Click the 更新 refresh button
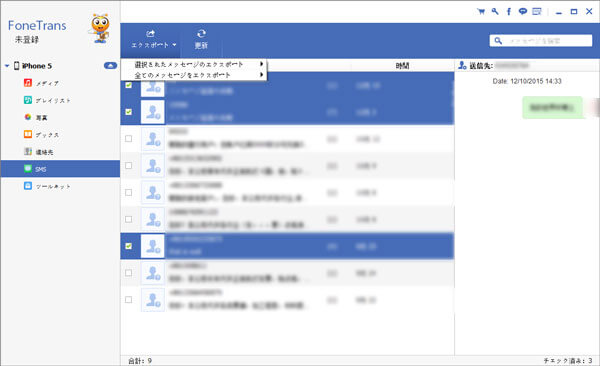This screenshot has height=366, width=600. point(201,40)
